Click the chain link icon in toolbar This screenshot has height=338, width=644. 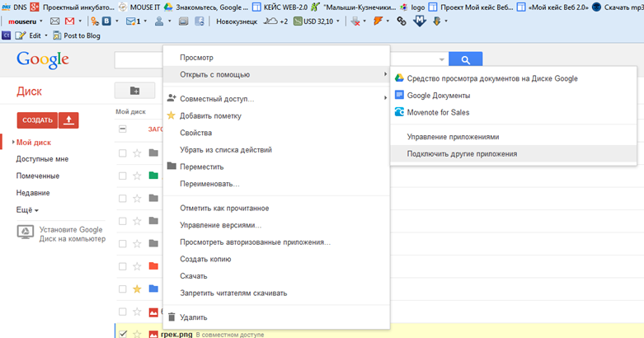(402, 21)
